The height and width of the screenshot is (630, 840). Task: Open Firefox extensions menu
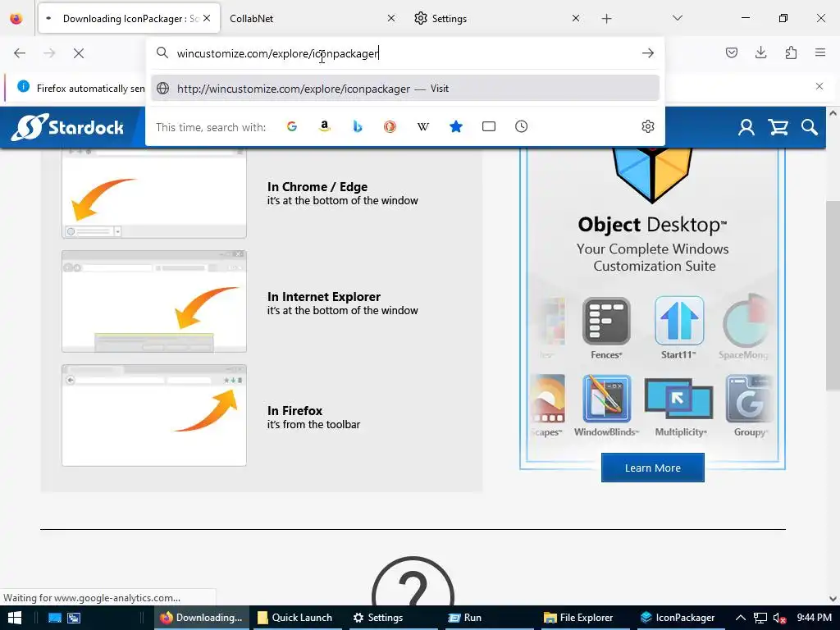pyautogui.click(x=791, y=52)
